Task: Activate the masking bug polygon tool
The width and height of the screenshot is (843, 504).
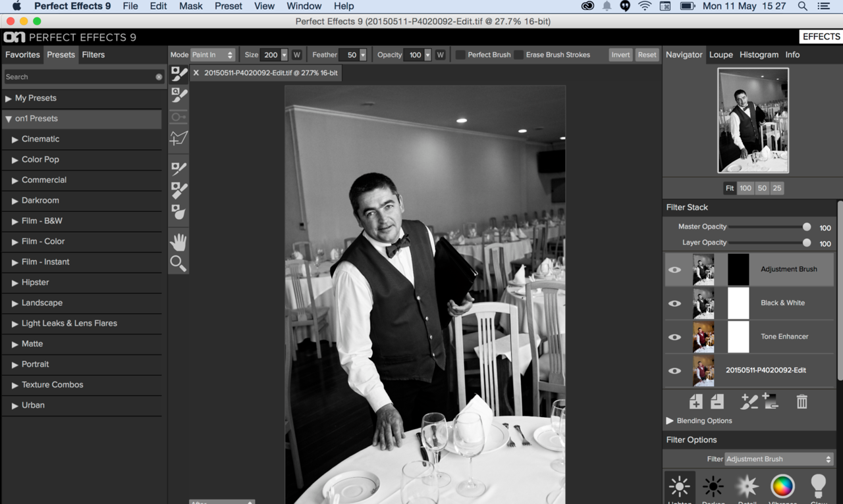Action: click(x=178, y=138)
